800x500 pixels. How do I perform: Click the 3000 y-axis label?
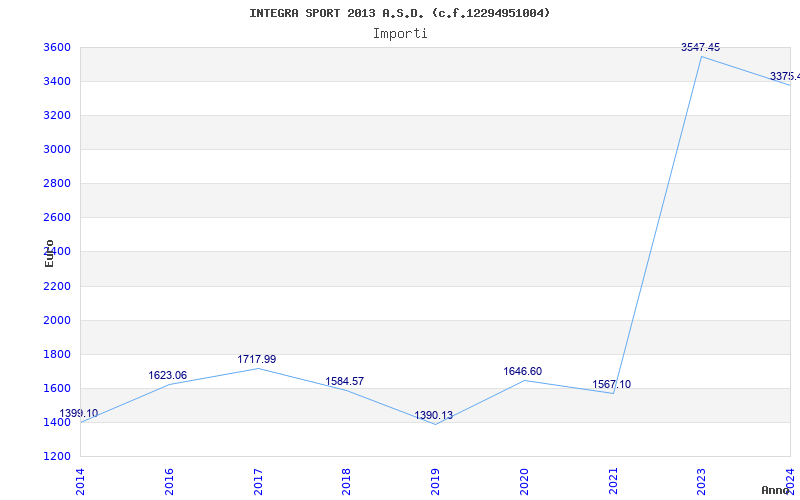tap(57, 149)
